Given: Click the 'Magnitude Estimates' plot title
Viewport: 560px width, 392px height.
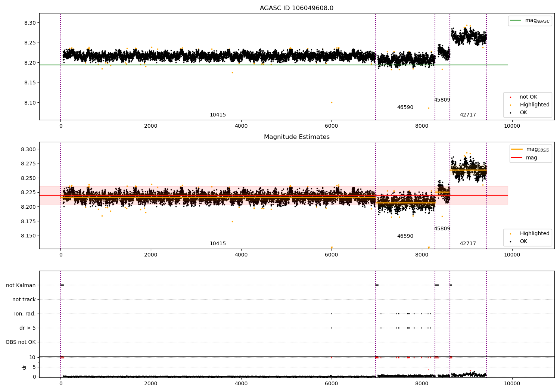Looking at the screenshot, I should (x=296, y=137).
